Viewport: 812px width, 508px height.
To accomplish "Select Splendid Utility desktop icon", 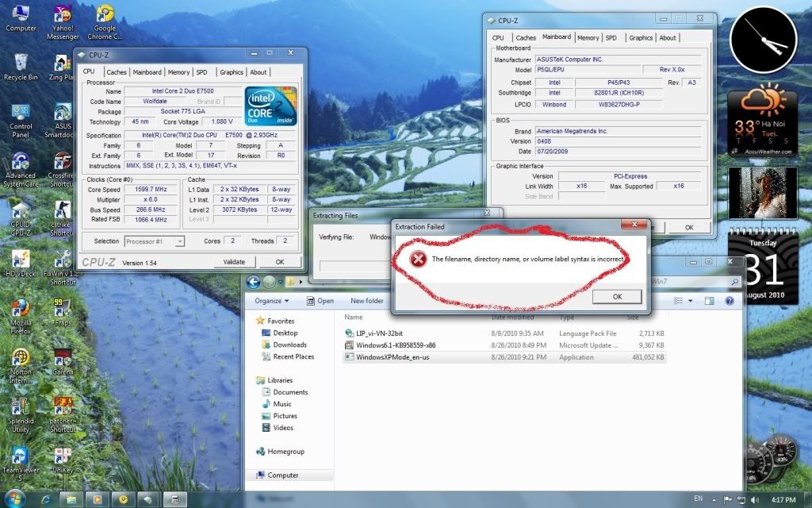I will point(21,414).
